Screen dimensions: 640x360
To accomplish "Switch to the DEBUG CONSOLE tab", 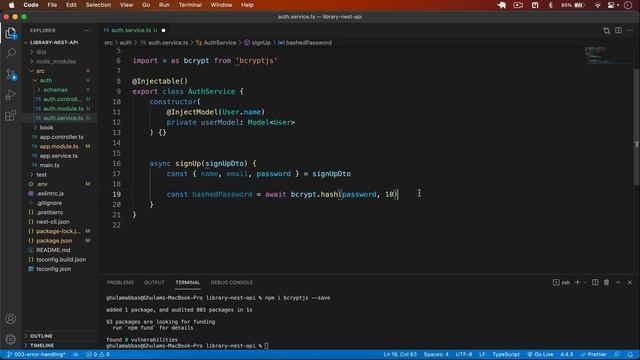I will click(231, 282).
